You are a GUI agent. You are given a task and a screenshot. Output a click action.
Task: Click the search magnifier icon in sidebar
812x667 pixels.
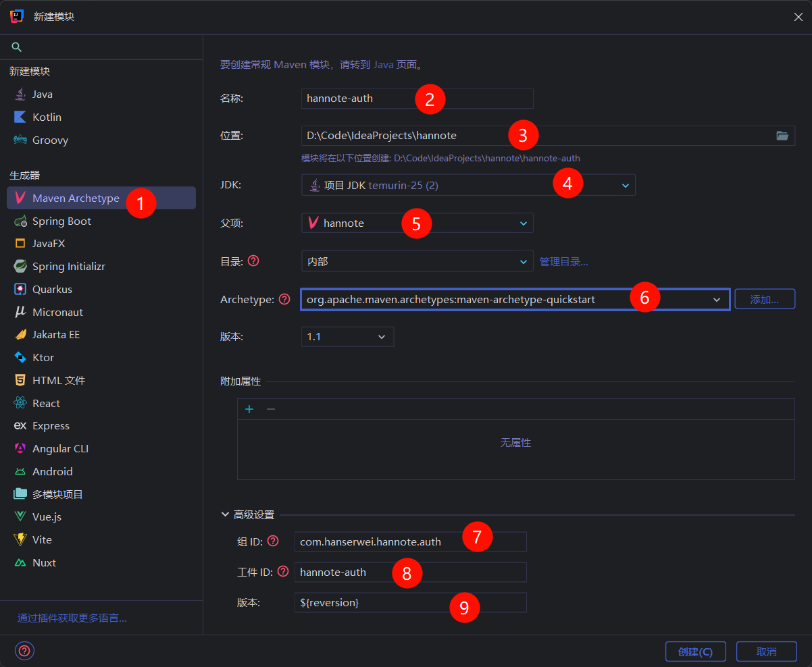click(x=17, y=47)
